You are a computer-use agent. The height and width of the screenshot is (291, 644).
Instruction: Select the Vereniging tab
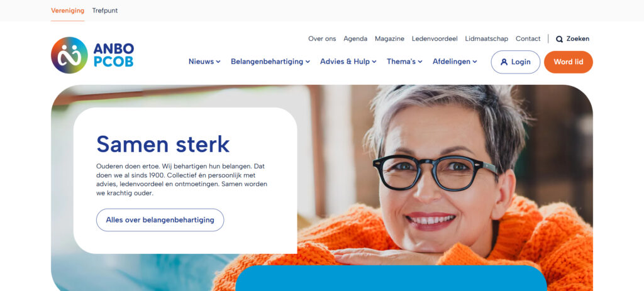pos(67,11)
